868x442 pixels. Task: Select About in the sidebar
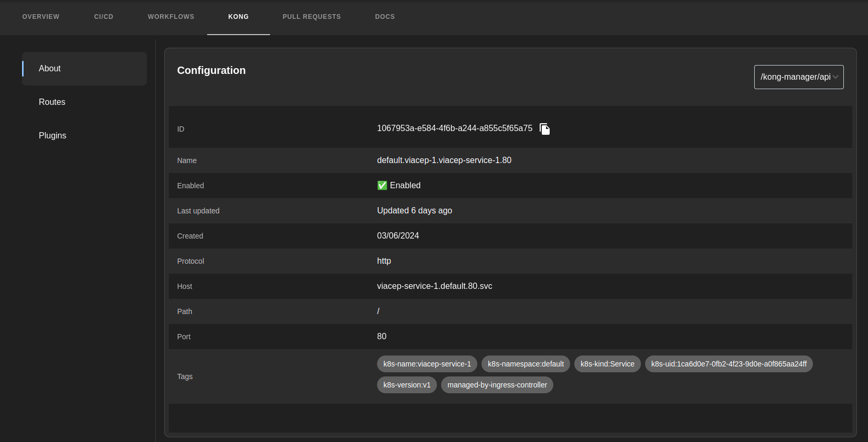coord(84,69)
